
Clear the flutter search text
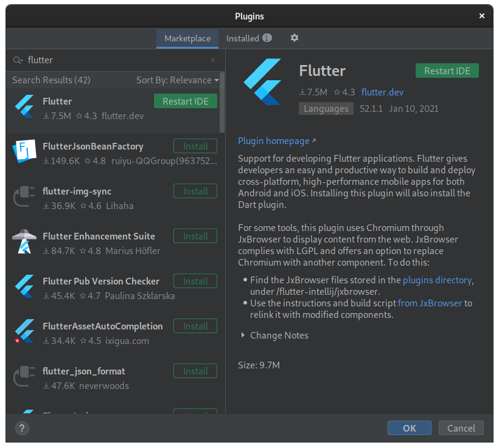[x=213, y=60]
